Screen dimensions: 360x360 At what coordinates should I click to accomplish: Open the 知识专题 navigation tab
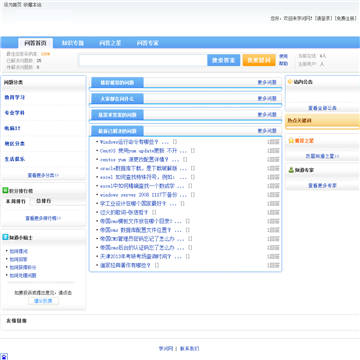tap(73, 43)
